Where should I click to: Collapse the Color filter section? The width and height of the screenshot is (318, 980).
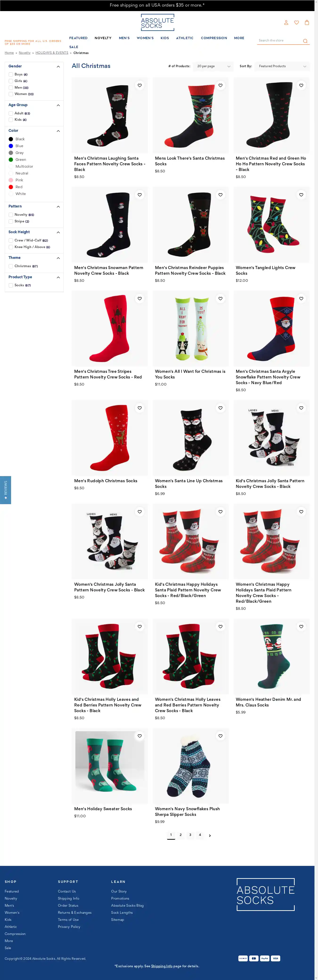[58, 131]
